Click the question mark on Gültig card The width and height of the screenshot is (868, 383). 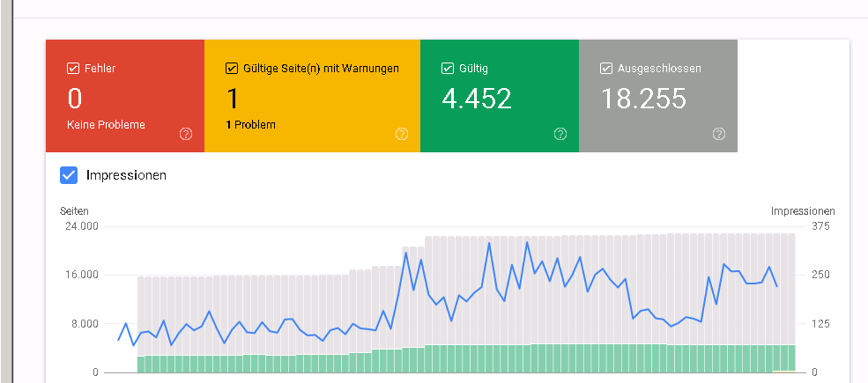coord(560,134)
